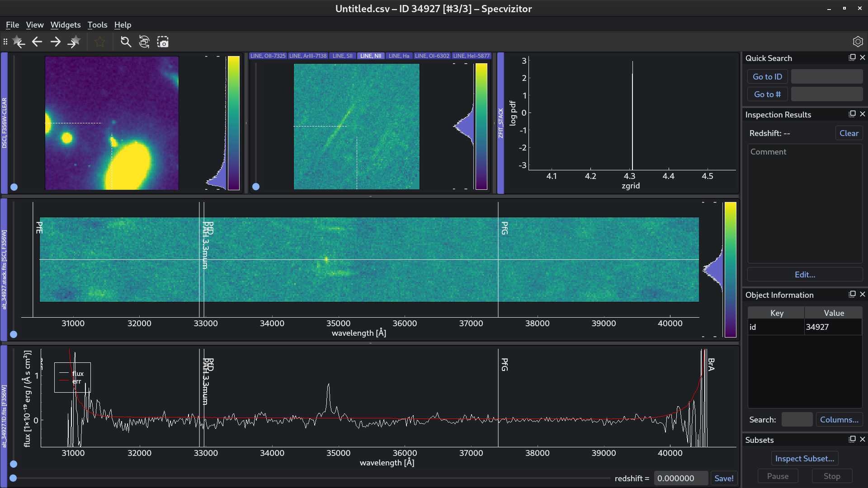The height and width of the screenshot is (488, 868).
Task: Click the ZFIT_STACK panel title bar
Action: tap(500, 123)
